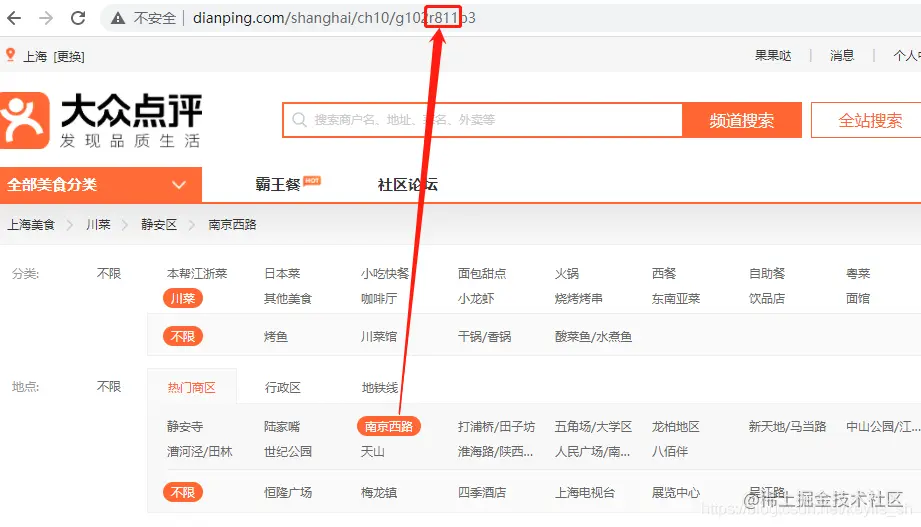Toggle the selected 川菜 category pill

pos(183,298)
